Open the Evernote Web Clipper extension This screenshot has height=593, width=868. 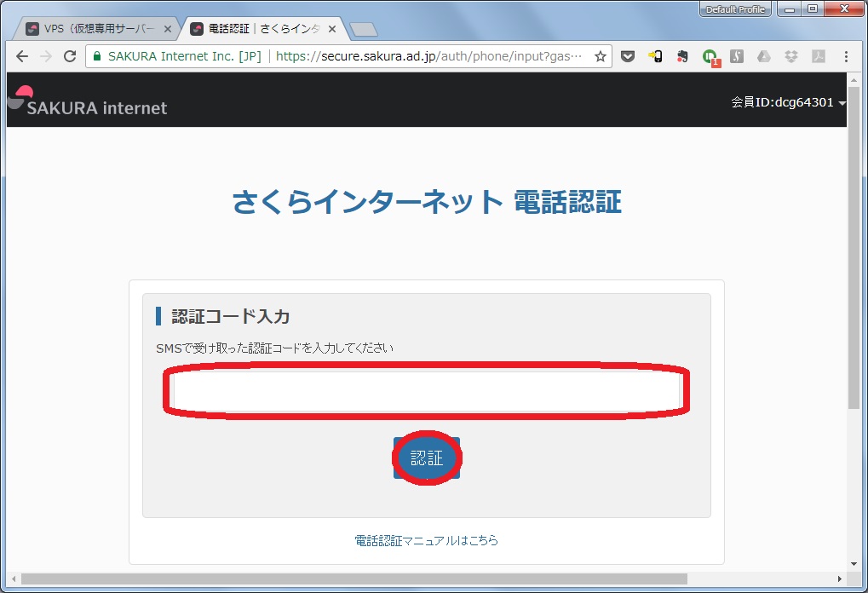(682, 56)
